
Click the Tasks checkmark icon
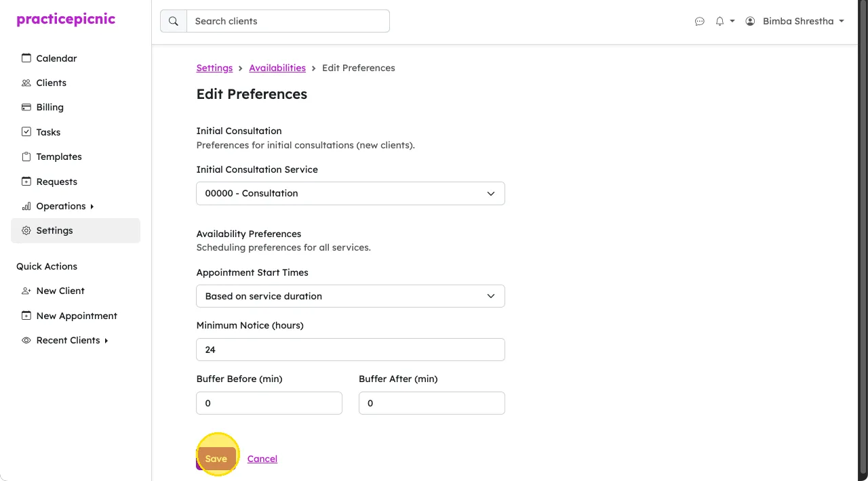[x=26, y=132]
